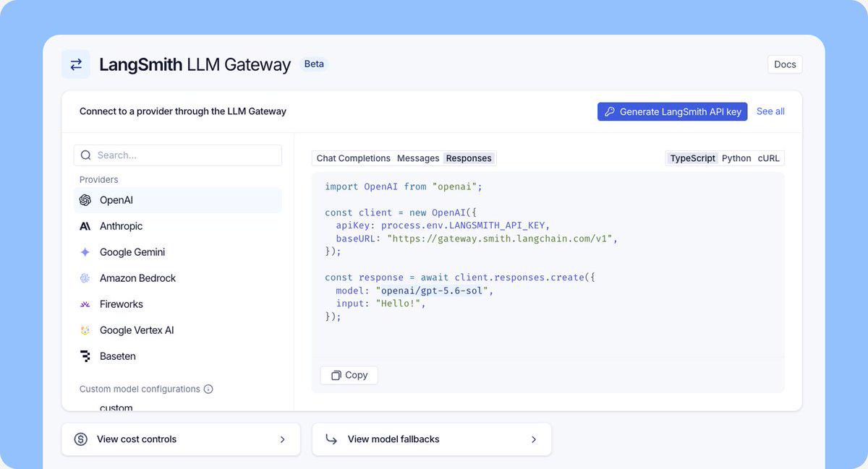Click the OpenAI logo icon in providers

85,200
